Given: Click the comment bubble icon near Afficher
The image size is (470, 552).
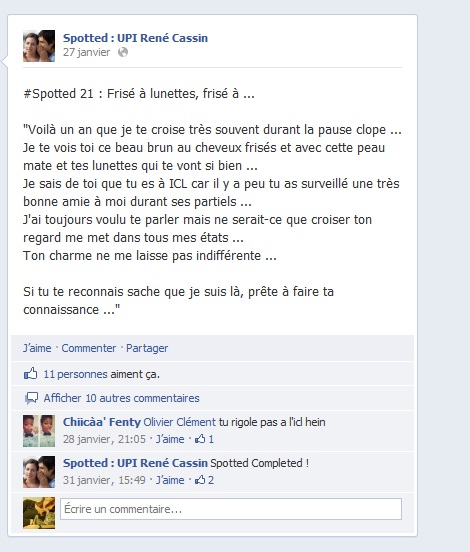Looking at the screenshot, I should point(31,398).
